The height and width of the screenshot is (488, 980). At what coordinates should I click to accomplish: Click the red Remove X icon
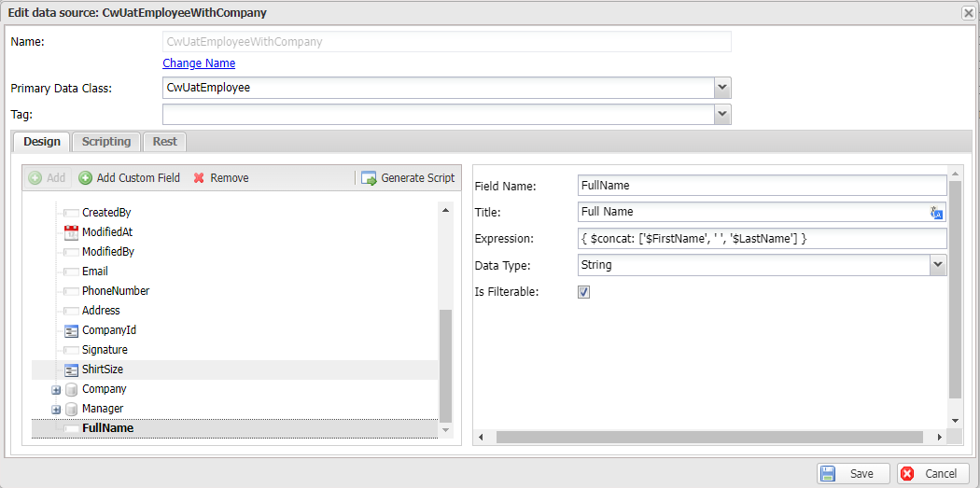tap(199, 178)
